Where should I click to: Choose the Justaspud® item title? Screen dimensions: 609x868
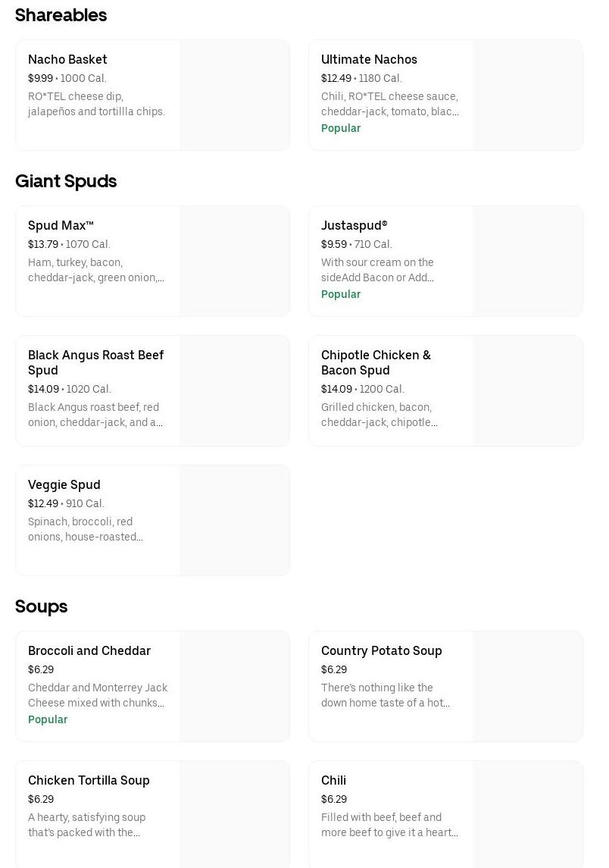(x=354, y=225)
